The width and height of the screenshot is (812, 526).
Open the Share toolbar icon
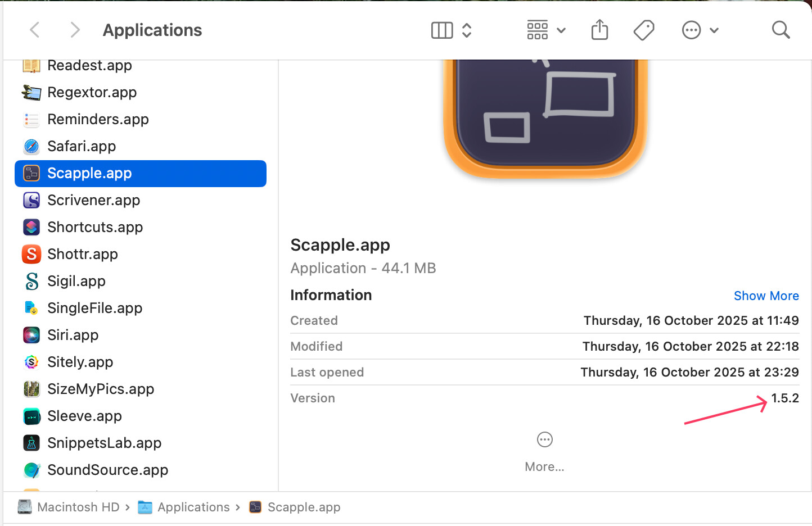[x=599, y=30]
